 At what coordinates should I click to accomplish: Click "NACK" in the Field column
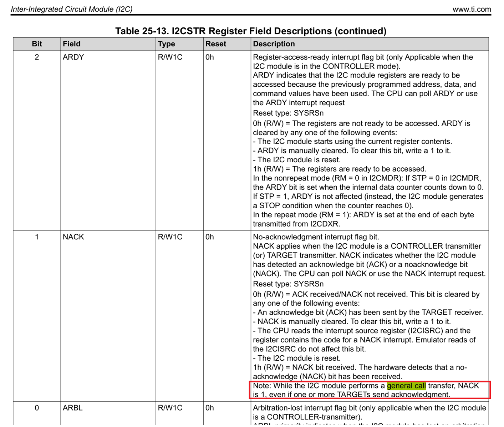(73, 237)
